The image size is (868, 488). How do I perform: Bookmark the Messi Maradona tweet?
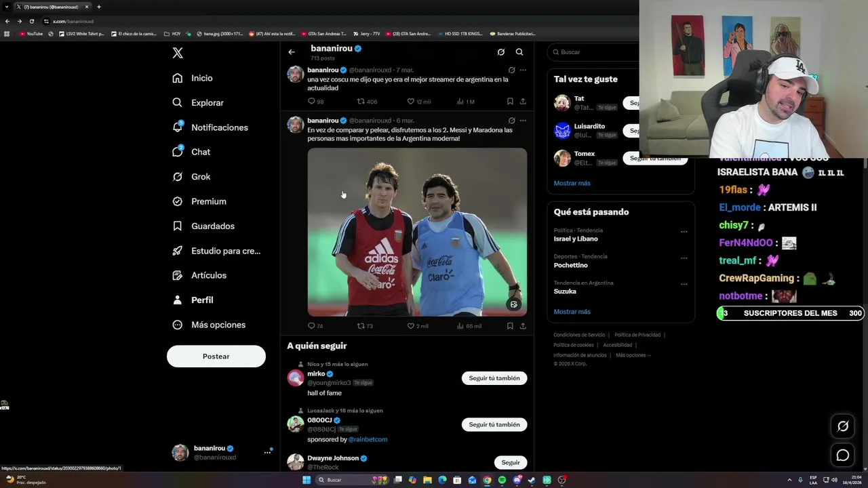pyautogui.click(x=510, y=326)
